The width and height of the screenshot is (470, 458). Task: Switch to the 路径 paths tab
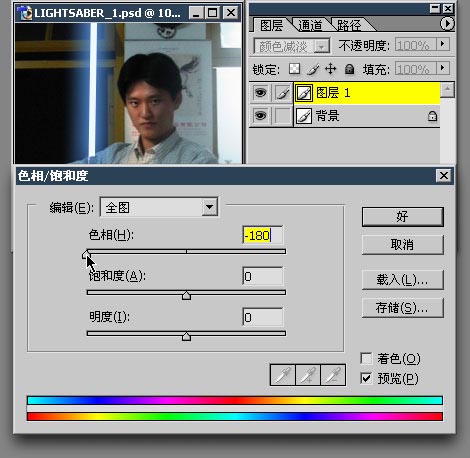click(x=349, y=25)
